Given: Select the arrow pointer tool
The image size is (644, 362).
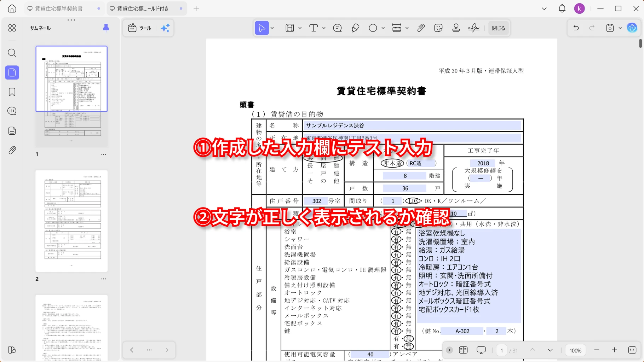Looking at the screenshot, I should point(262,28).
